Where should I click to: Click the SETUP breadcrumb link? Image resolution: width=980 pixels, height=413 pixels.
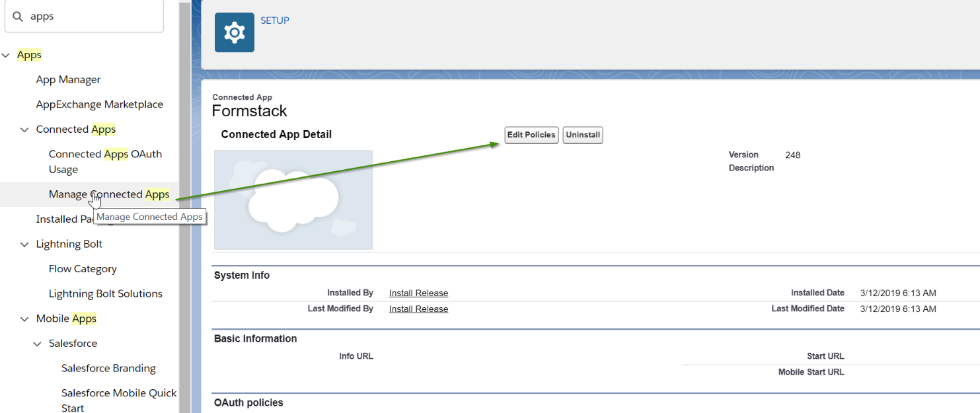pos(275,20)
